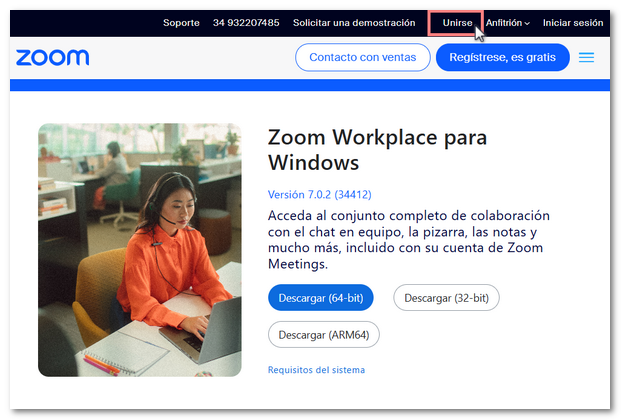The width and height of the screenshot is (621, 420).
Task: Open the Soporte link
Action: click(x=181, y=23)
